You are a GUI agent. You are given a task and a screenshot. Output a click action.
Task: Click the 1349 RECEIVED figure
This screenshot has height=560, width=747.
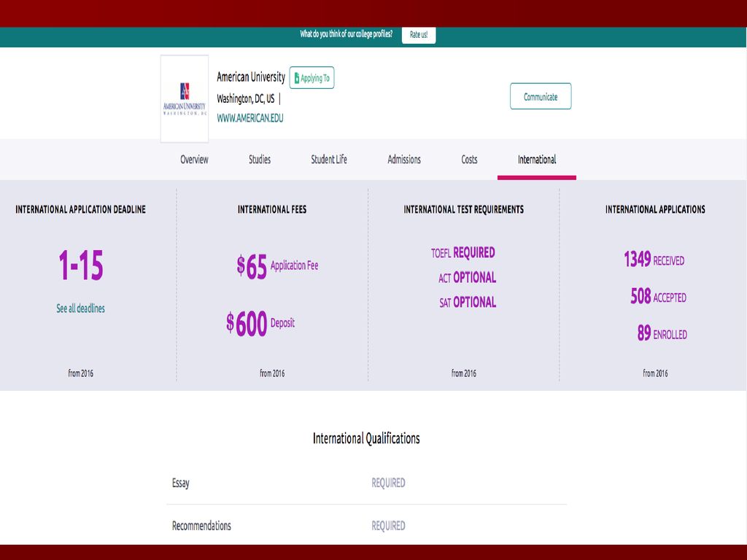[x=654, y=260]
